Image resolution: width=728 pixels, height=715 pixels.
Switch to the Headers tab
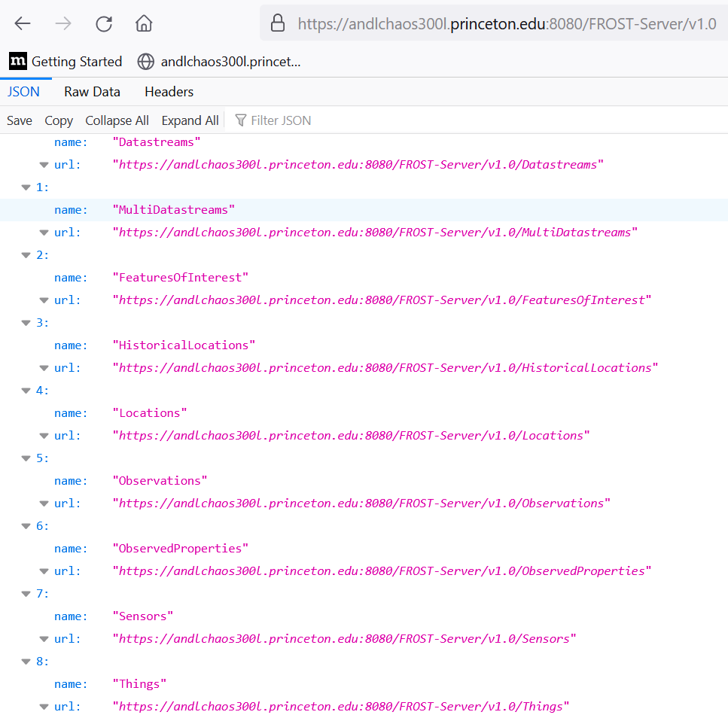169,92
